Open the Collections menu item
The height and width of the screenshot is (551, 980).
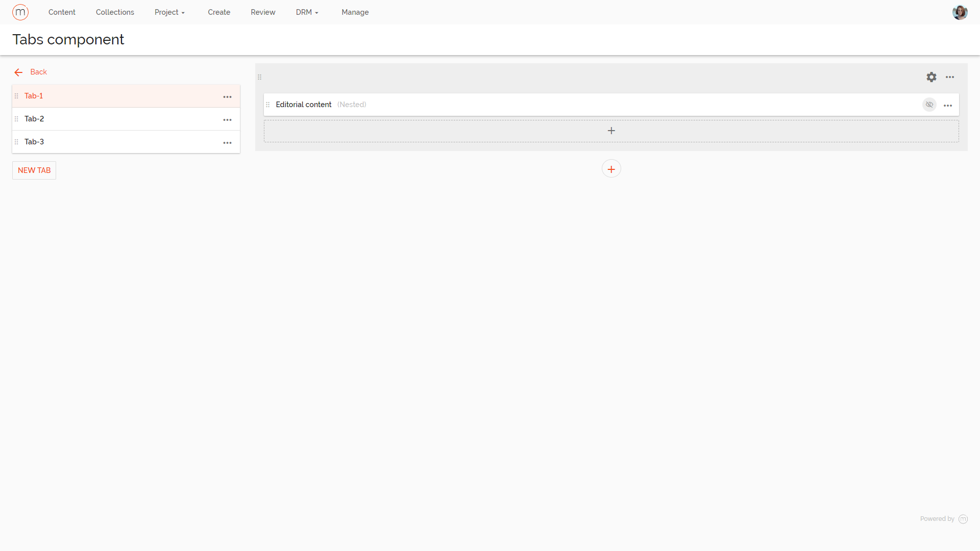(x=115, y=12)
